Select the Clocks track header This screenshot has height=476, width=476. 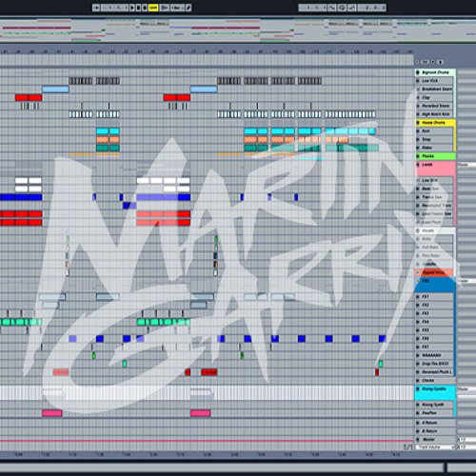434,380
